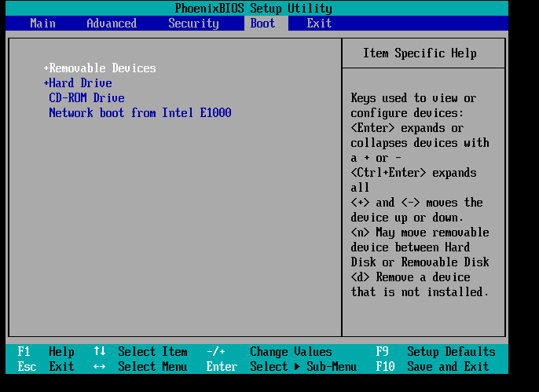Click help line 'Keys used to view or'
Image resolution: width=539 pixels, height=392 pixels.
[x=413, y=98]
